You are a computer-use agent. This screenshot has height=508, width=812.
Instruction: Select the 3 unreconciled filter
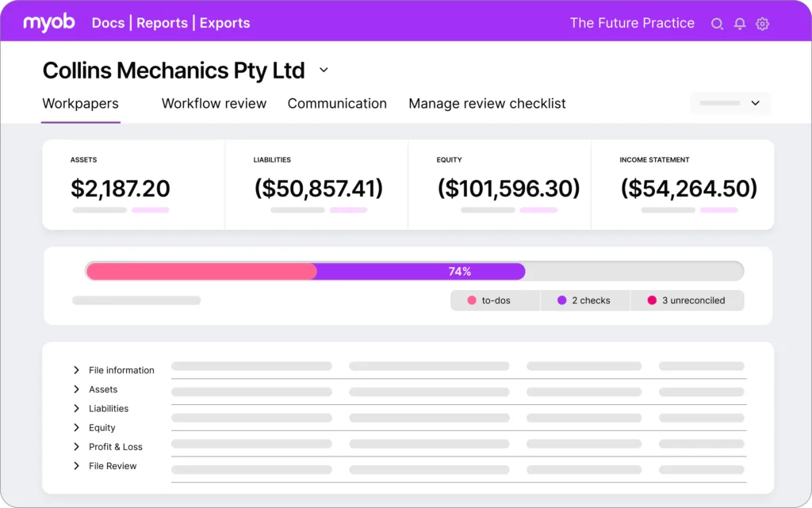[688, 300]
